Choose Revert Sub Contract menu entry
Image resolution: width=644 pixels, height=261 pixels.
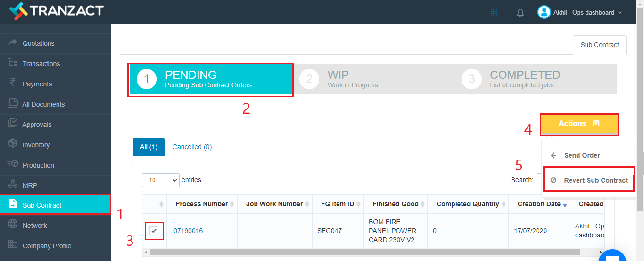588,180
